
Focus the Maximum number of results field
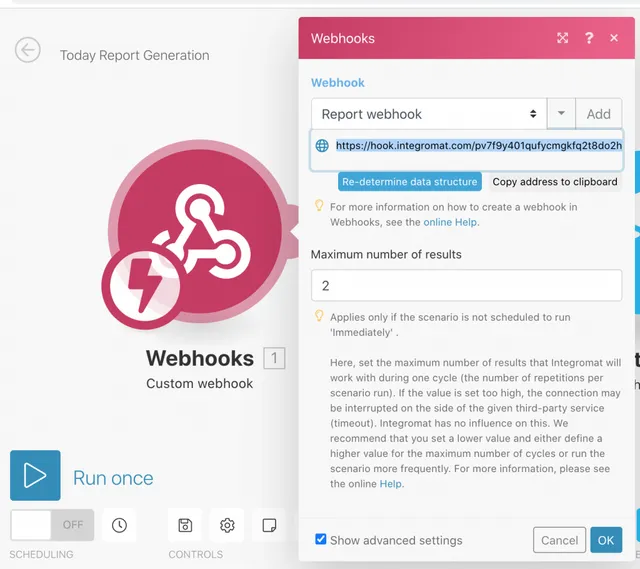tap(466, 285)
